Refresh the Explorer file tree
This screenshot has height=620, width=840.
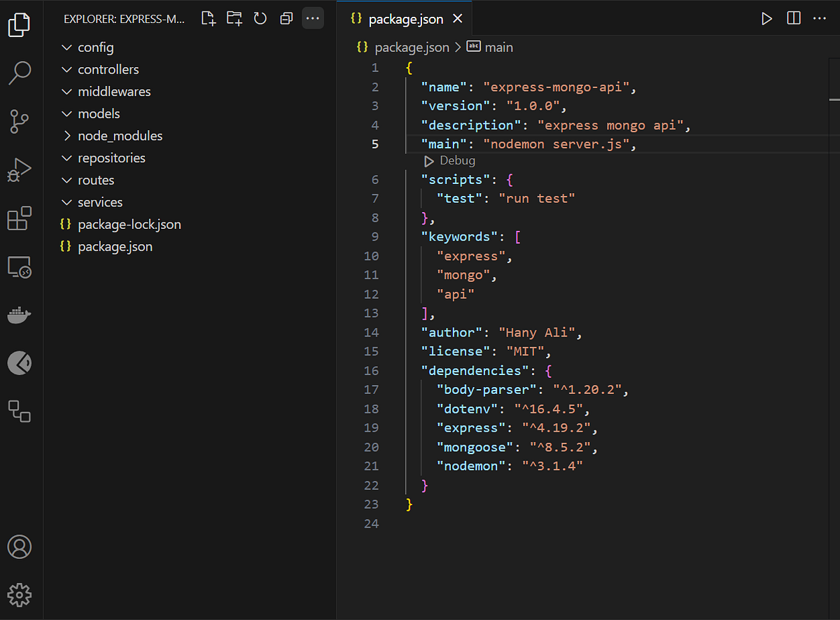(x=260, y=18)
